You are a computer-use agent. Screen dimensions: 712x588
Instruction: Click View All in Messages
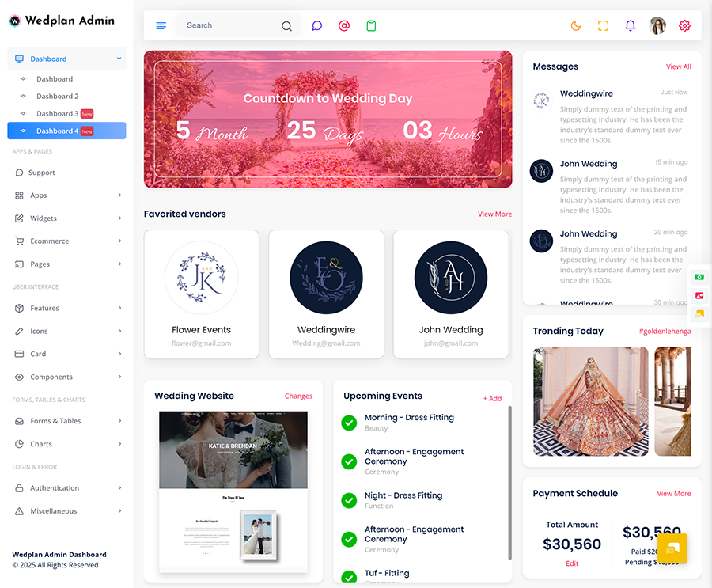[x=679, y=66]
